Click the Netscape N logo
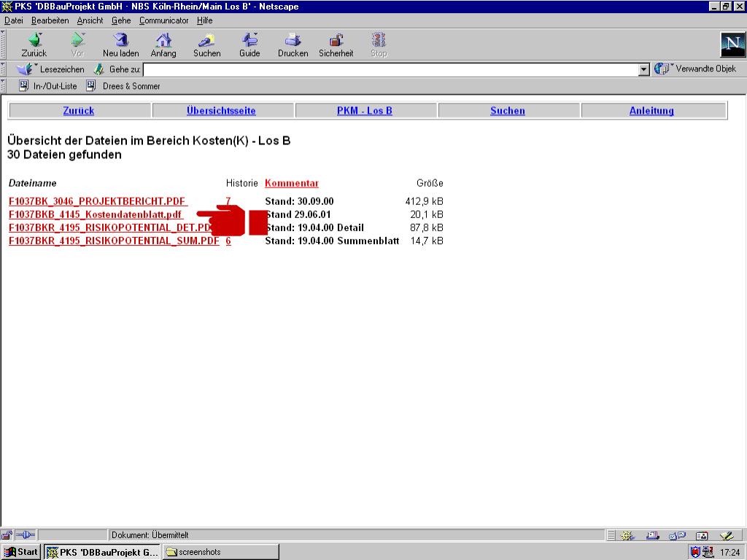Image resolution: width=747 pixels, height=560 pixels. (x=732, y=44)
